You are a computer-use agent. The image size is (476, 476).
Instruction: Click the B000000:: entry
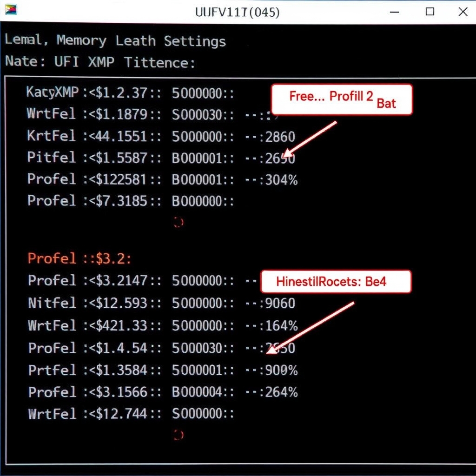point(203,201)
